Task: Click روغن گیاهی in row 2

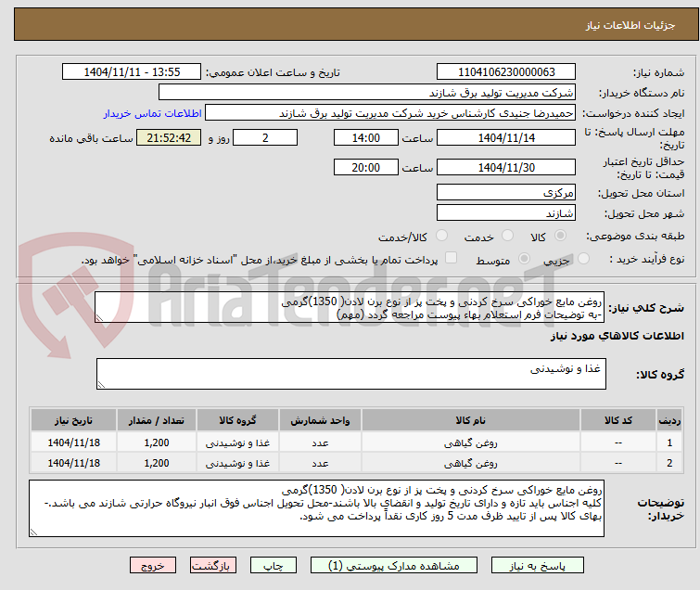Action: [x=471, y=464]
